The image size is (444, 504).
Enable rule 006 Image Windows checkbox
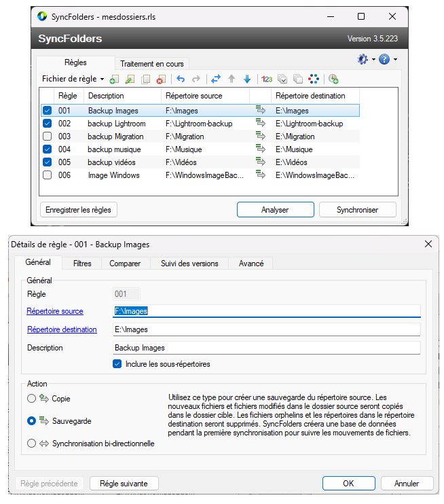point(48,175)
